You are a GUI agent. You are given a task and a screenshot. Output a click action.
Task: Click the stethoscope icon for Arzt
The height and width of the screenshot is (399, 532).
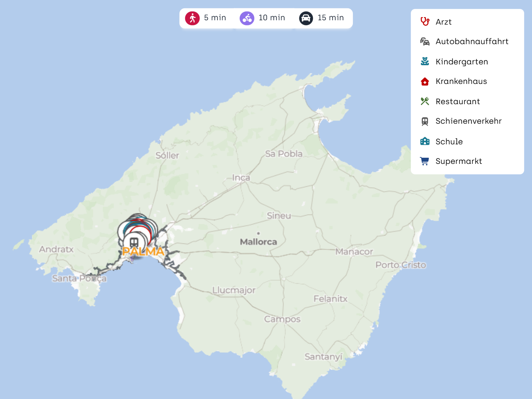425,22
